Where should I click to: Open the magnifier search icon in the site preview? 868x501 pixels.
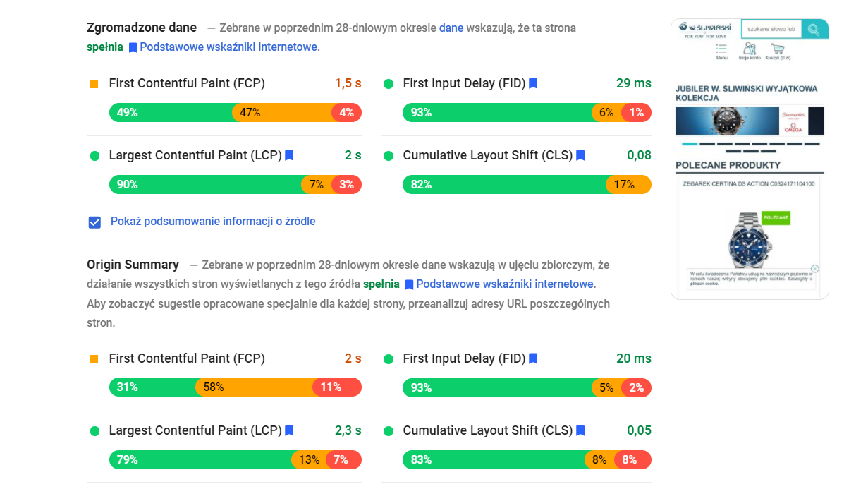click(x=814, y=30)
